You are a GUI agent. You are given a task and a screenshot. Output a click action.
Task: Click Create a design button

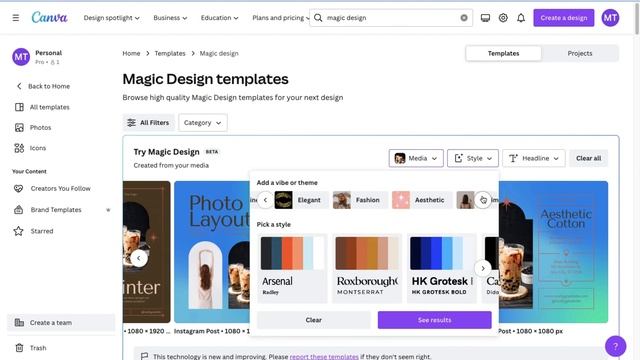[564, 18]
